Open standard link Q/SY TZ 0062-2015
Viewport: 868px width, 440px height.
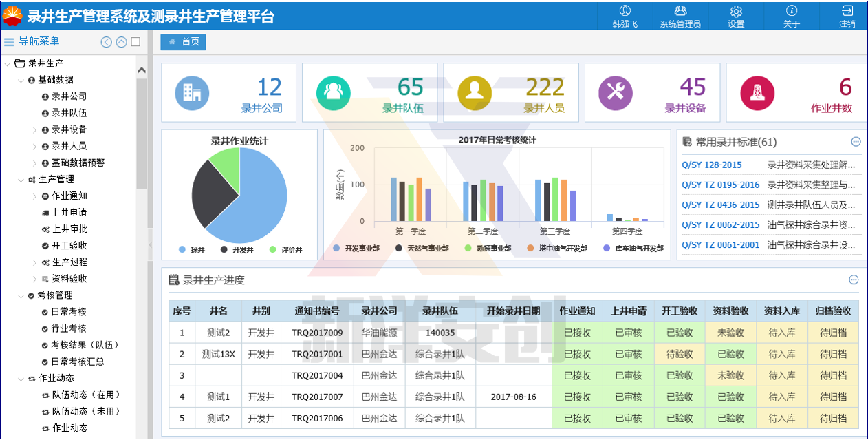[x=721, y=225]
